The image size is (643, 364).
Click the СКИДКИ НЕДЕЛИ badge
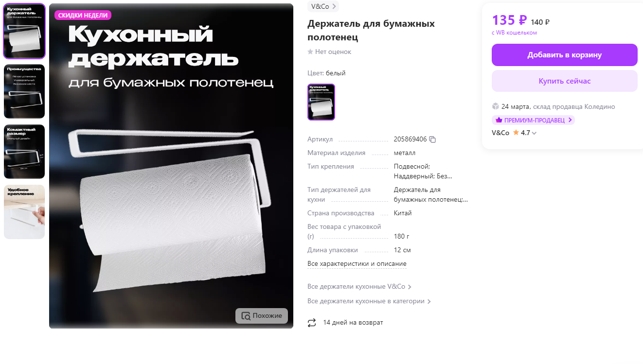pyautogui.click(x=83, y=15)
